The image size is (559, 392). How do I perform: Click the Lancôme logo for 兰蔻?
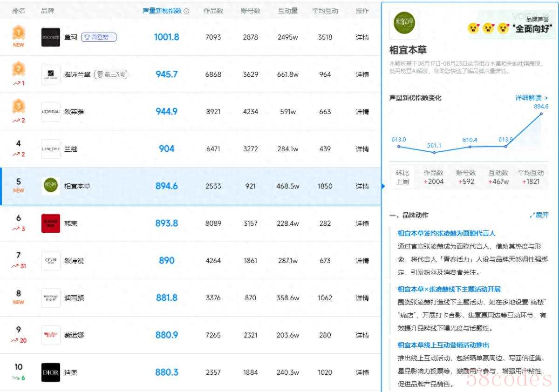(50, 149)
